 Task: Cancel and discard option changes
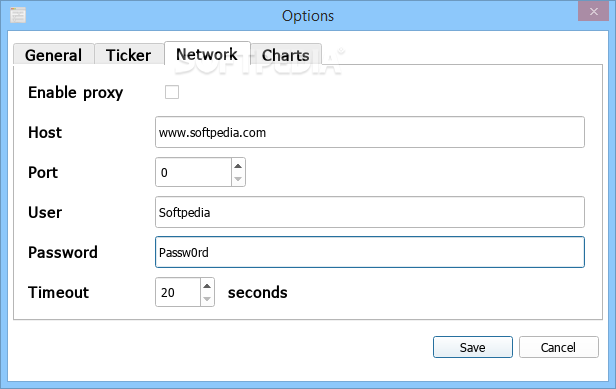pyautogui.click(x=559, y=347)
